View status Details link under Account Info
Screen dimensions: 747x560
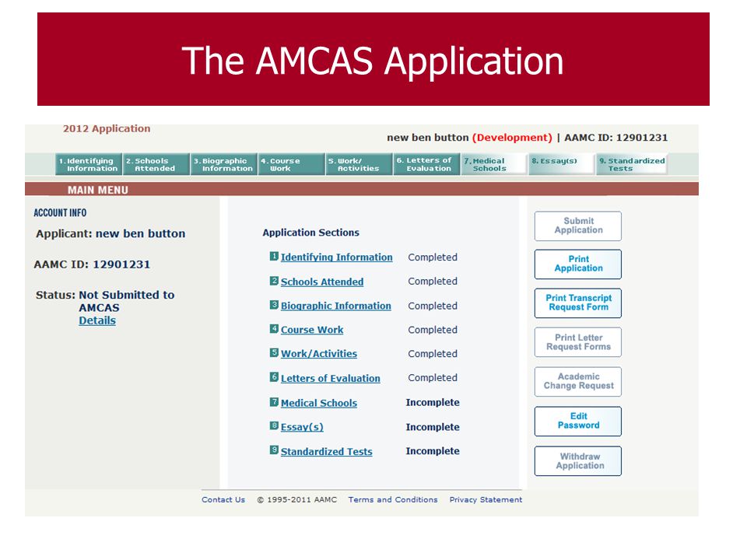coord(97,320)
